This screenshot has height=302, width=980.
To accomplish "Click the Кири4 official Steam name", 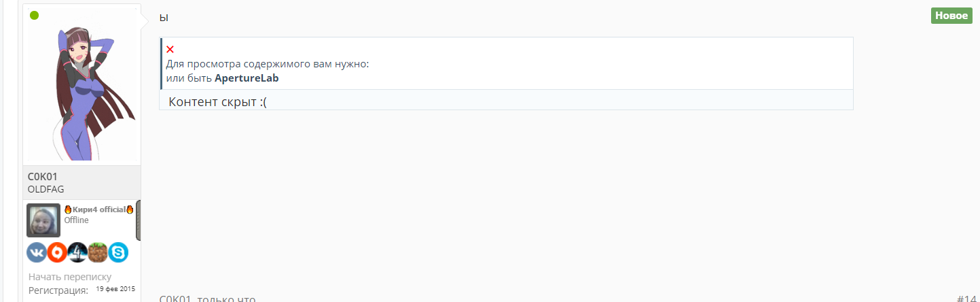I will [x=99, y=209].
